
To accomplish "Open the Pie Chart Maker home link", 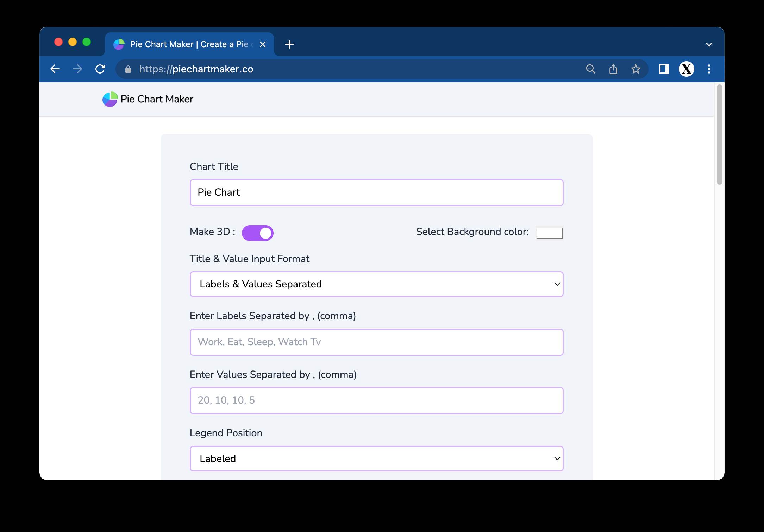I will pyautogui.click(x=148, y=99).
